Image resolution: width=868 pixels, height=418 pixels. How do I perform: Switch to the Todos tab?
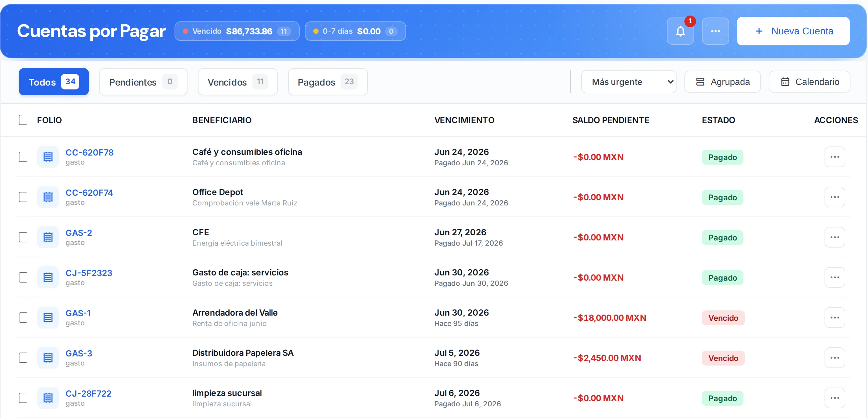click(x=54, y=82)
